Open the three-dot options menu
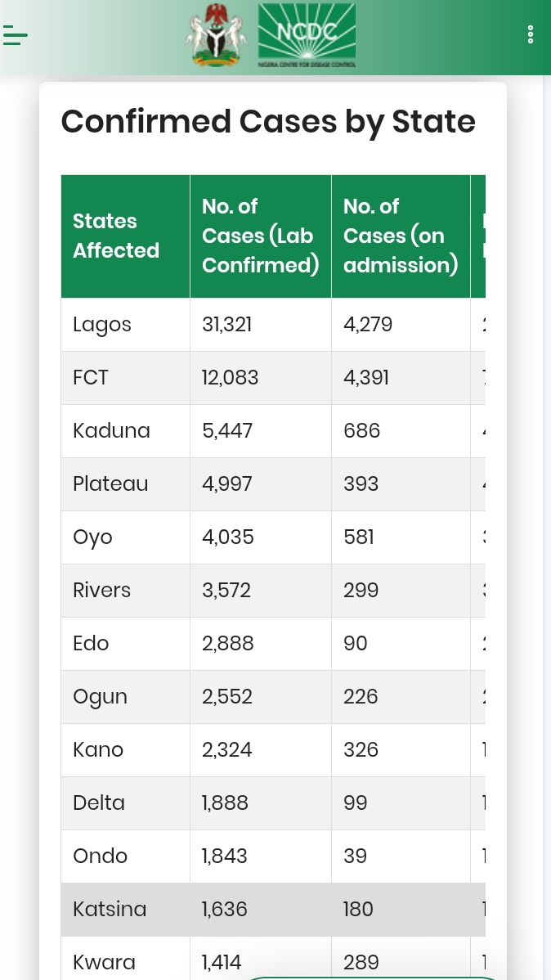This screenshot has width=551, height=980. (x=531, y=35)
